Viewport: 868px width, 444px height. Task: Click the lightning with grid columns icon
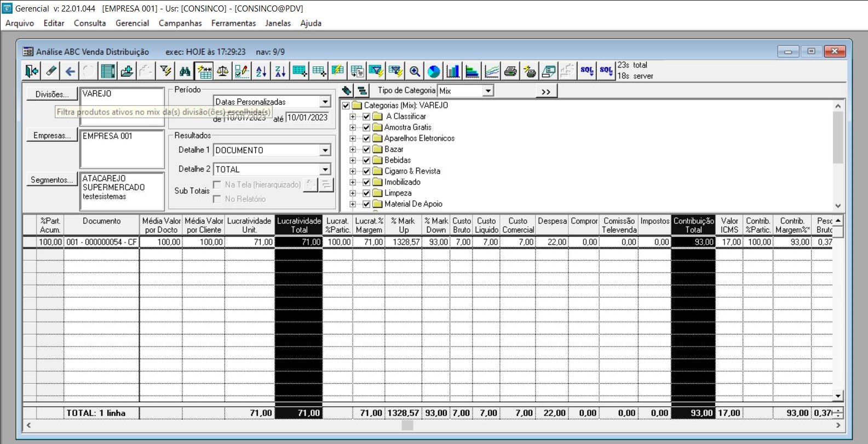tap(204, 71)
